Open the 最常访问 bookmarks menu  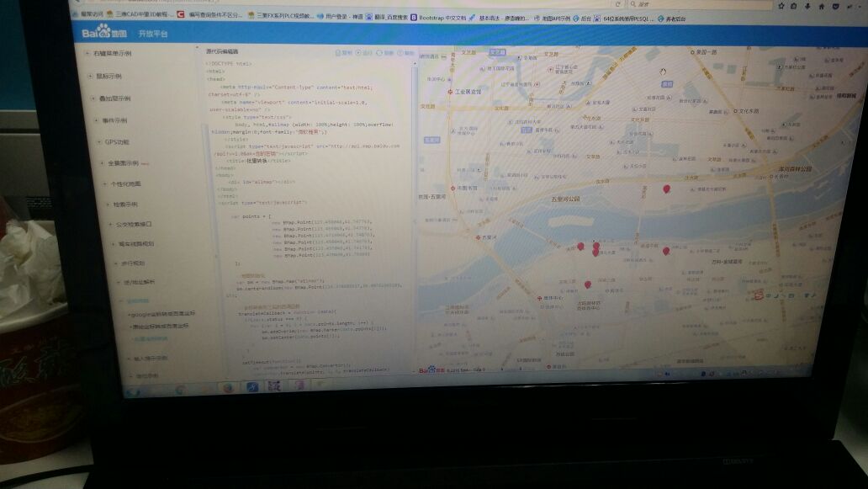[x=88, y=13]
